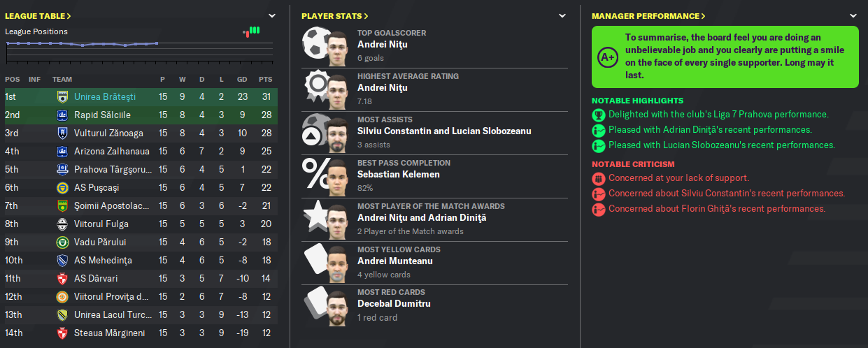Screen dimensions: 868x348
Task: Open the Player Stats heading link
Action: pos(335,15)
